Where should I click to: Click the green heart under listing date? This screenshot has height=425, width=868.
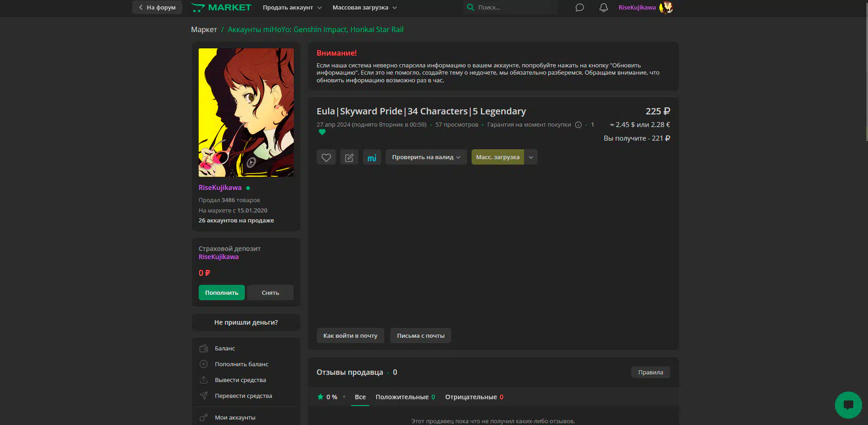[322, 132]
